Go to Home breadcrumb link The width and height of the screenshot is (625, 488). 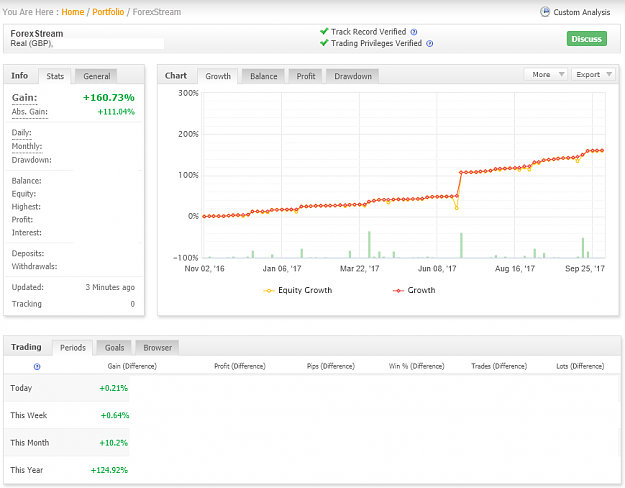click(x=73, y=12)
